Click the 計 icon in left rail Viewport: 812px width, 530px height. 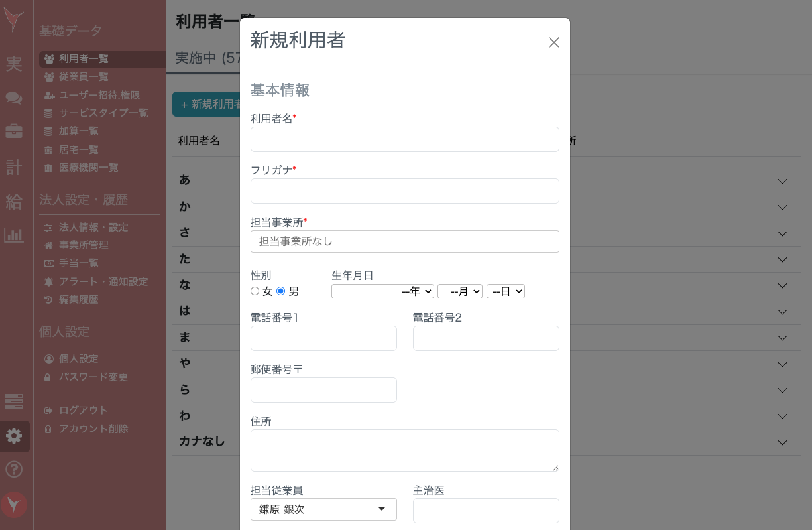click(x=14, y=166)
